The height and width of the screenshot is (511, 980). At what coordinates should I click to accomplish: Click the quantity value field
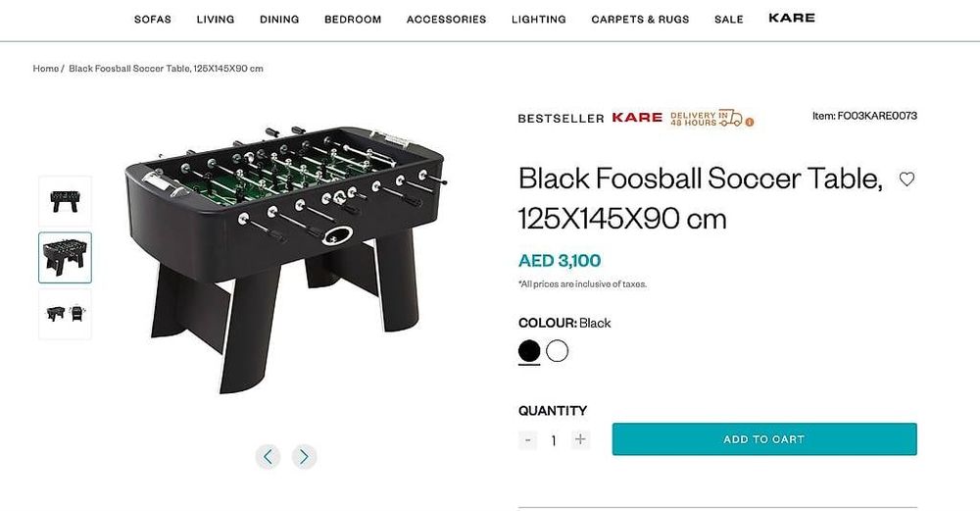click(x=554, y=440)
